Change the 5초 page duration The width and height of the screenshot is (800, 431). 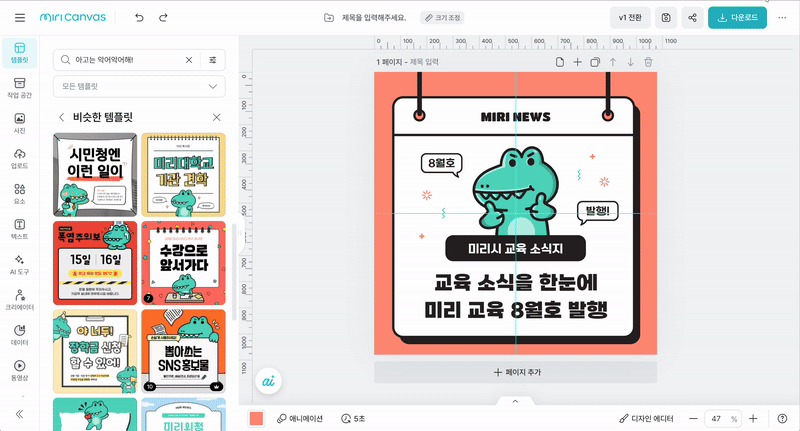(x=353, y=418)
